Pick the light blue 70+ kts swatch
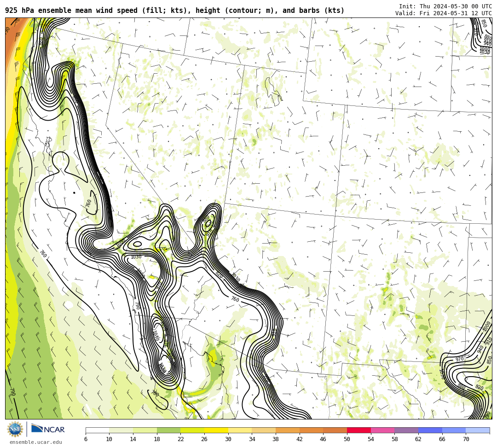This screenshot has width=497, height=448. pos(478,430)
